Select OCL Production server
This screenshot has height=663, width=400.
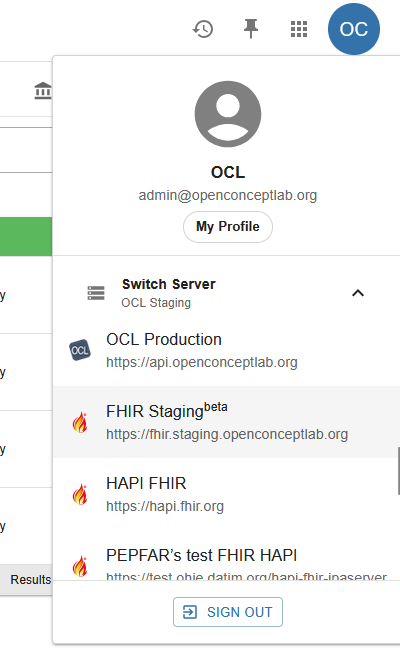(227, 350)
